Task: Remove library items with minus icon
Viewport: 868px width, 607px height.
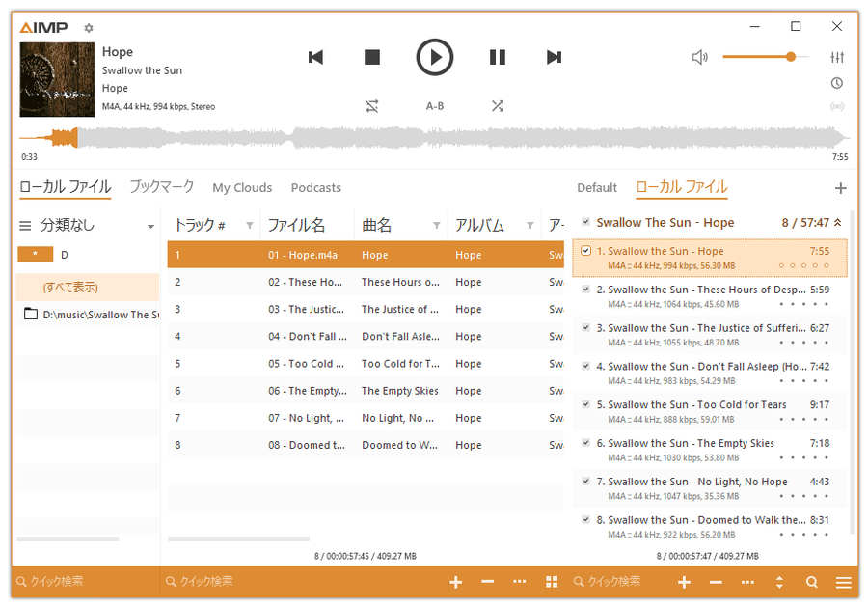Action: tap(488, 582)
